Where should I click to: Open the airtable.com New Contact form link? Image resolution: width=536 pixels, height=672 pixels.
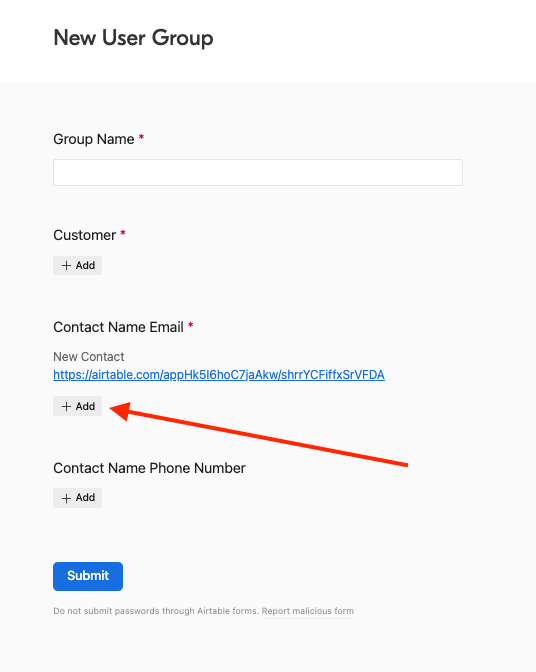coord(219,375)
